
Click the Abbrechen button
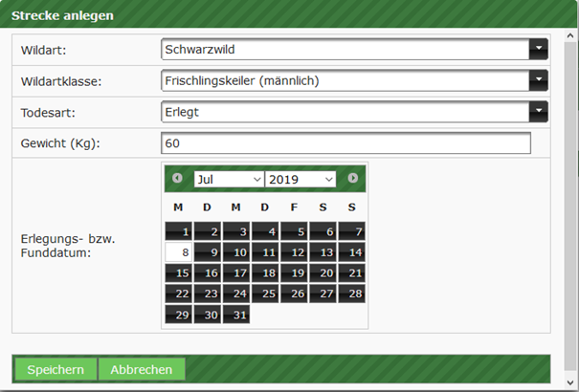pyautogui.click(x=142, y=369)
